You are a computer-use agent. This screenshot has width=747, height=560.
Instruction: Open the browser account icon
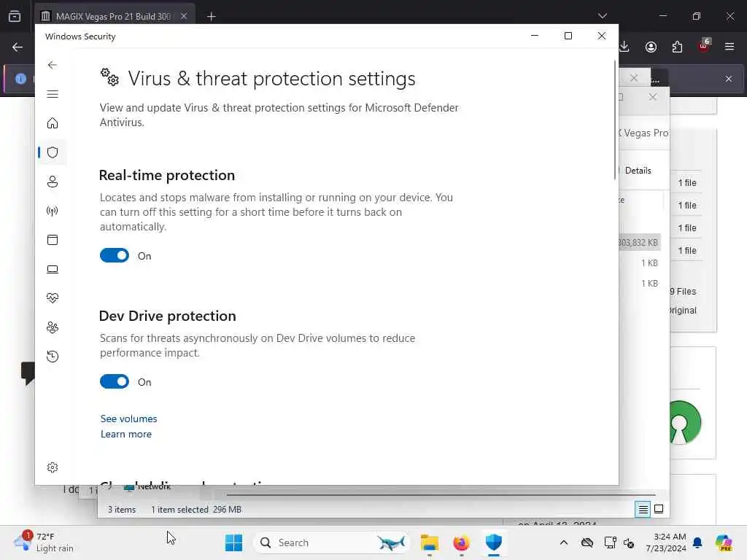click(x=651, y=47)
